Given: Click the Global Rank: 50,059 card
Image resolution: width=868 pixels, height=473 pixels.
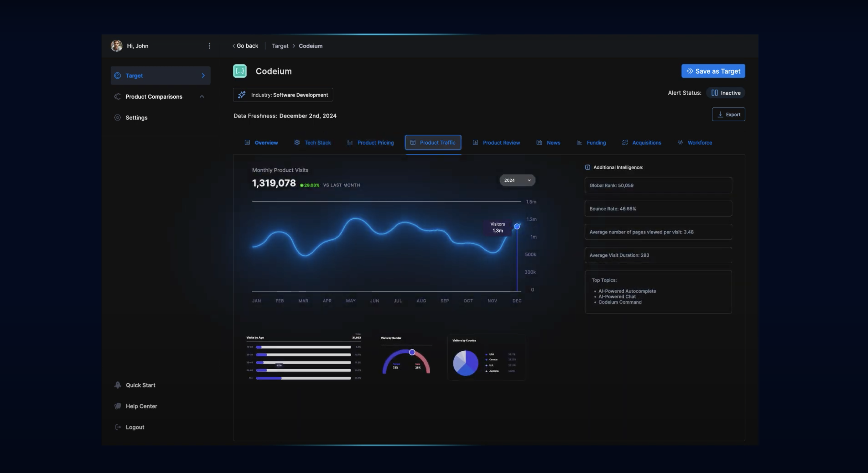Looking at the screenshot, I should (658, 185).
